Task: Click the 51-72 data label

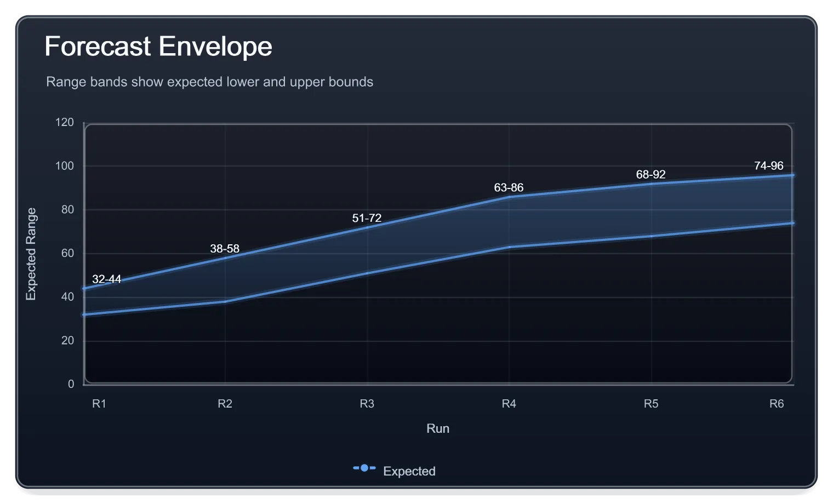Action: (367, 218)
